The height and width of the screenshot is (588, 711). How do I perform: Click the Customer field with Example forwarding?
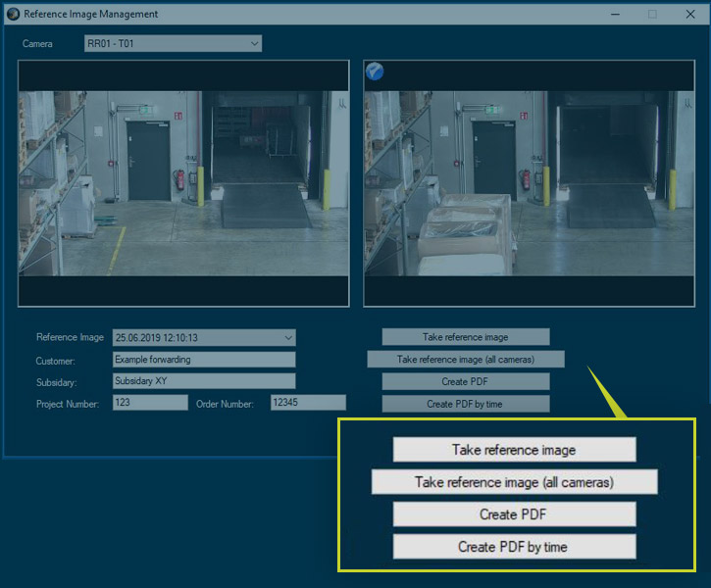[204, 360]
